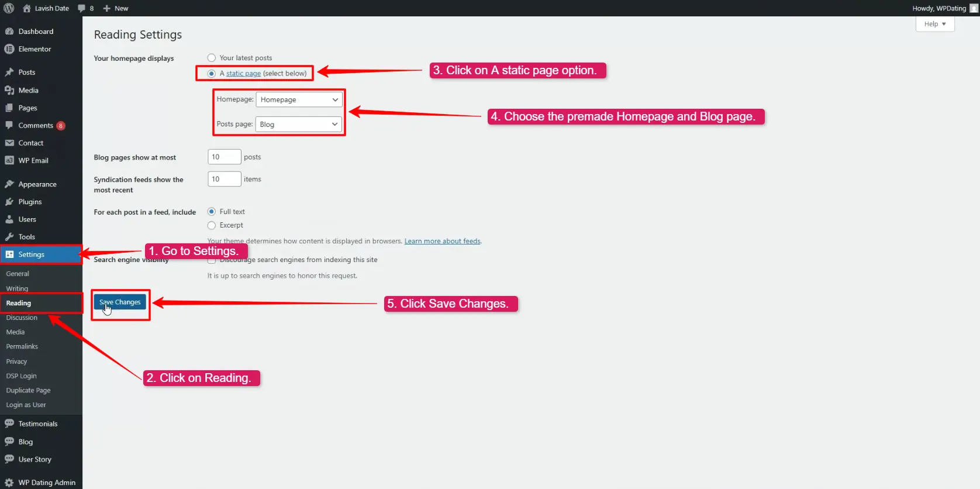Open 'Learn more about feeds' link
This screenshot has width=980, height=489.
[442, 241]
